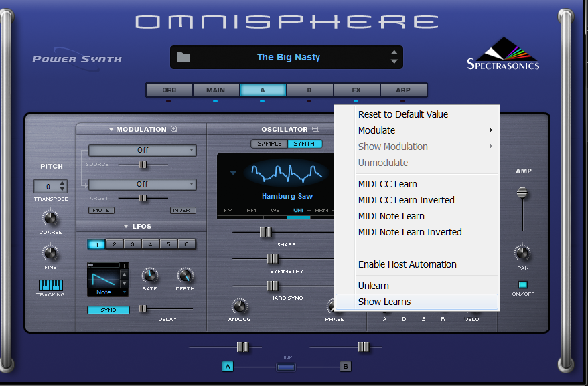588x386 pixels.
Task: Click the Pan knob
Action: pyautogui.click(x=522, y=253)
